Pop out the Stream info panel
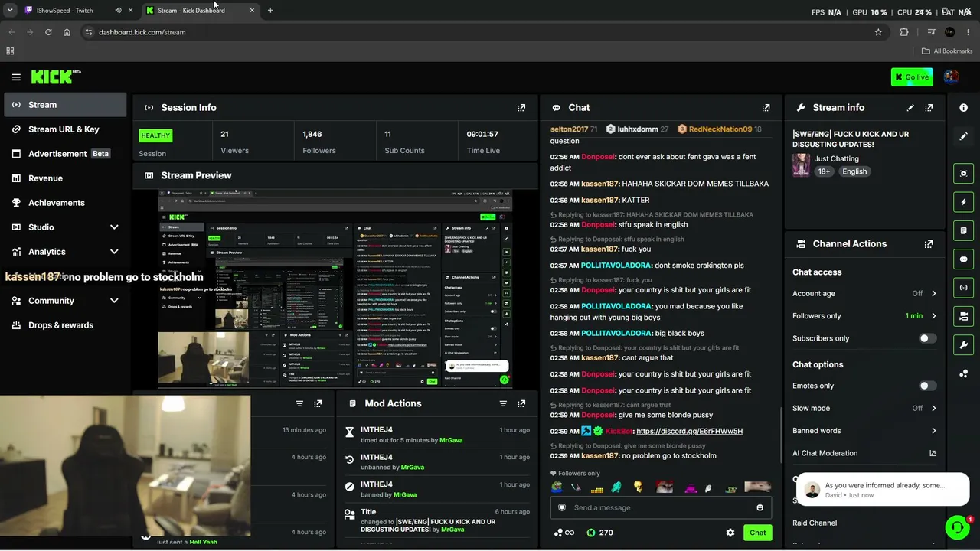980x551 pixels. [x=929, y=108]
